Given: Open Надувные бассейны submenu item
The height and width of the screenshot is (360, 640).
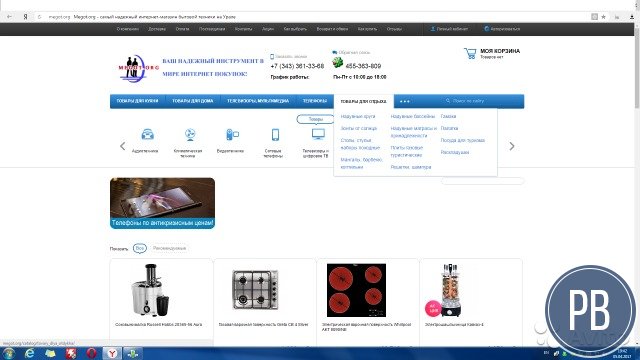Looking at the screenshot, I should [x=413, y=117].
